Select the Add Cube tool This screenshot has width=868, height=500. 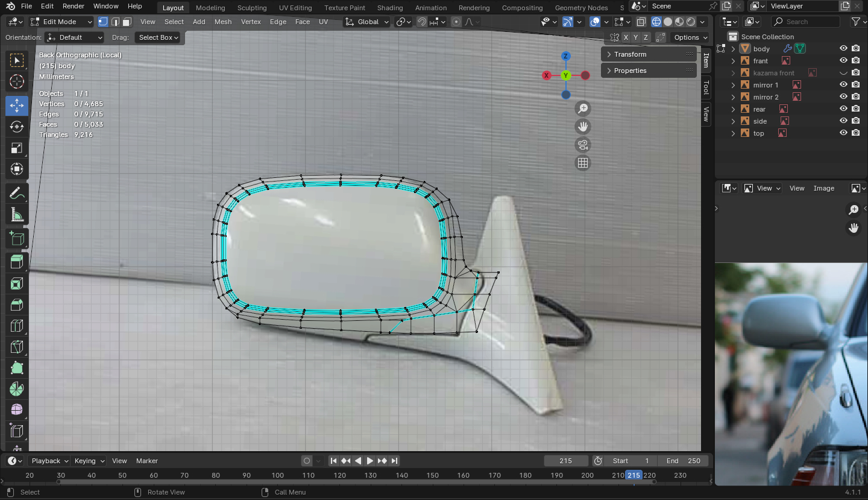point(17,239)
